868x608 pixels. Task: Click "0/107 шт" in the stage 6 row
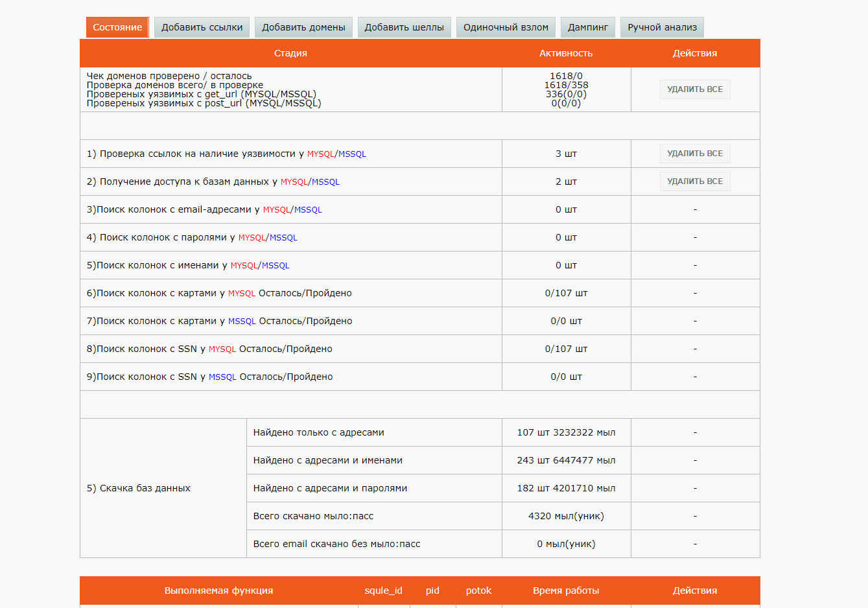[x=566, y=293]
